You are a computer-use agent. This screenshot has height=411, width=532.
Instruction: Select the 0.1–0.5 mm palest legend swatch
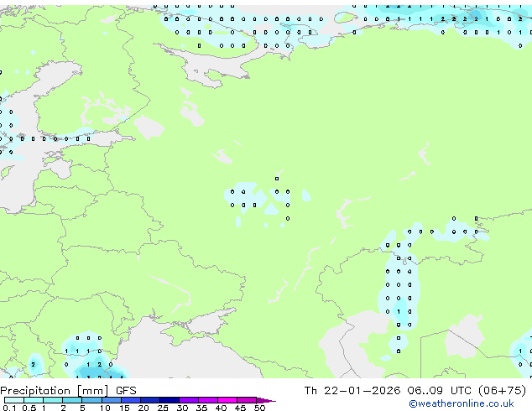coord(14,400)
